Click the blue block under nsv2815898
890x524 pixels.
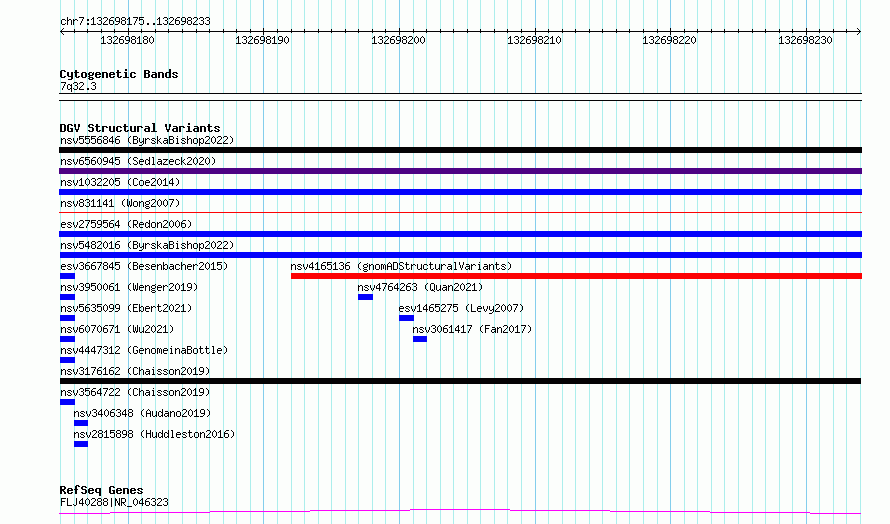(81, 444)
